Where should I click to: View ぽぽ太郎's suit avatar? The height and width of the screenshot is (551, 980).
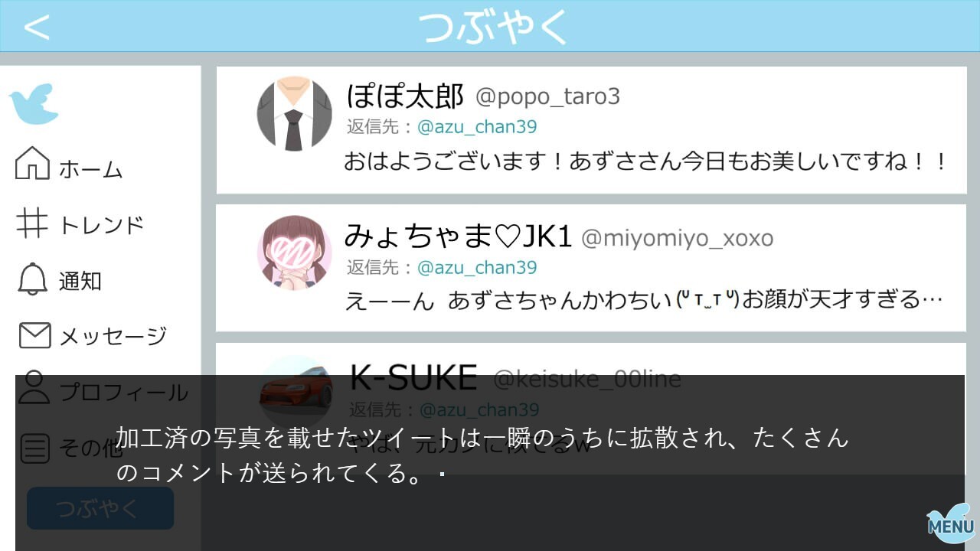click(x=294, y=113)
